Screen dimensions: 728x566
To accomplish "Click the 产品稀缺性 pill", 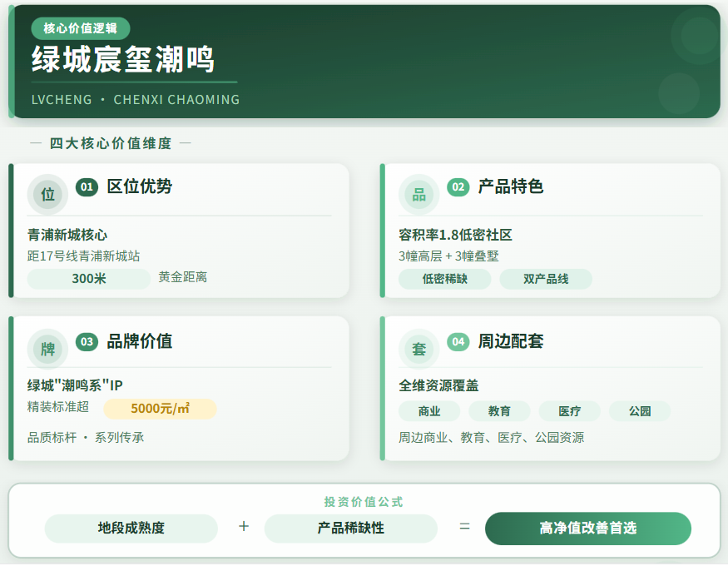I will click(x=351, y=528).
